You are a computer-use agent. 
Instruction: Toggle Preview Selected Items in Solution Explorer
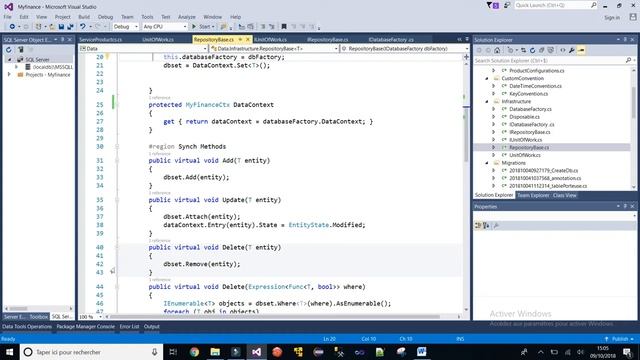[581, 50]
